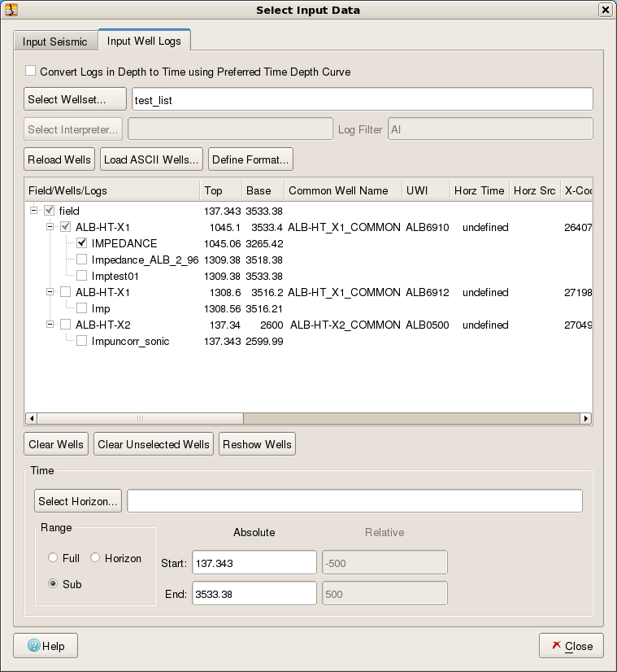This screenshot has width=617, height=672.
Task: Click the Absolute End field 3533.38
Action: pyautogui.click(x=254, y=593)
